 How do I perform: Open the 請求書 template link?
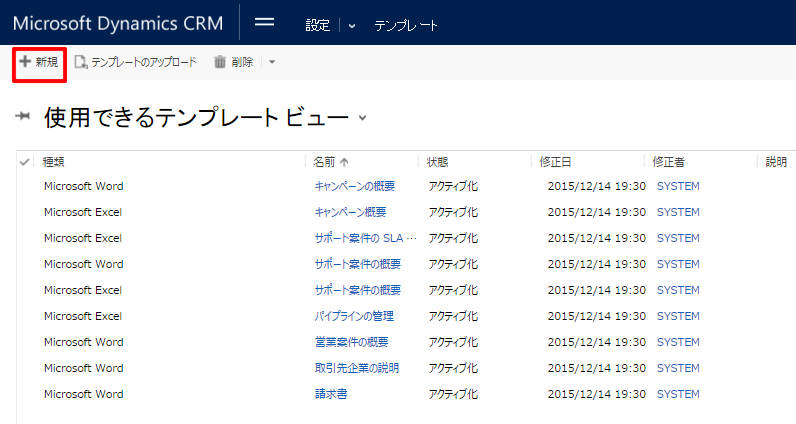coord(331,394)
